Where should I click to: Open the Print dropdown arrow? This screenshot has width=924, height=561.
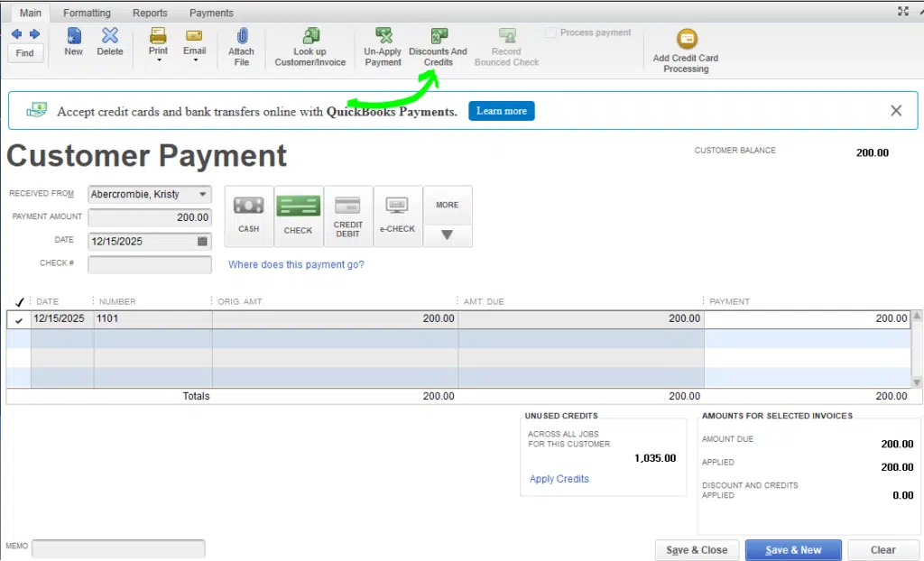point(159,60)
